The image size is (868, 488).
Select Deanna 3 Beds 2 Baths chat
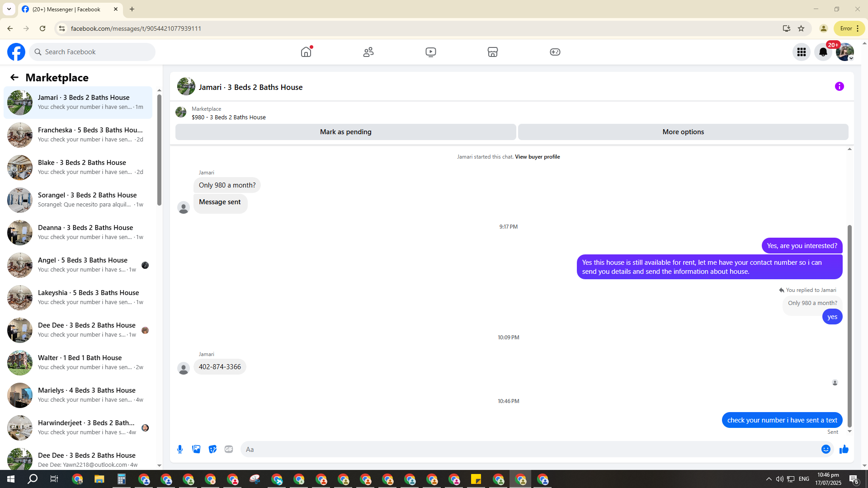coord(78,233)
